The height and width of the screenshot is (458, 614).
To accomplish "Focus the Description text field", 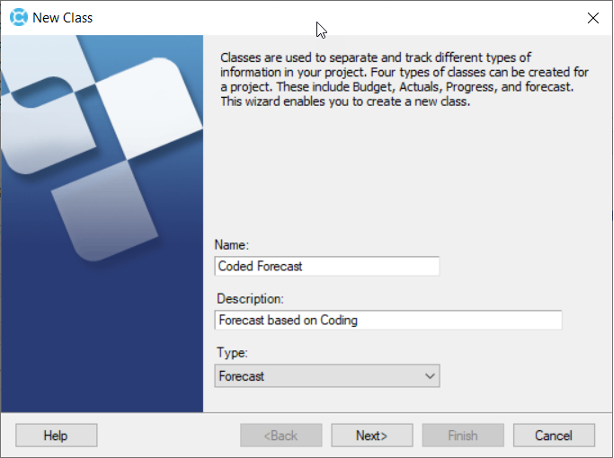I will 388,320.
